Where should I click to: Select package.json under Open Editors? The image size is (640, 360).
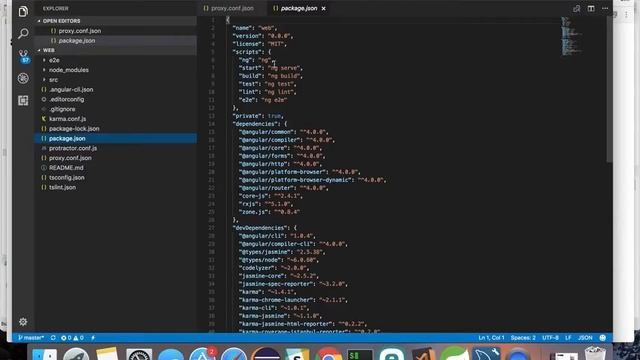pos(116,40)
